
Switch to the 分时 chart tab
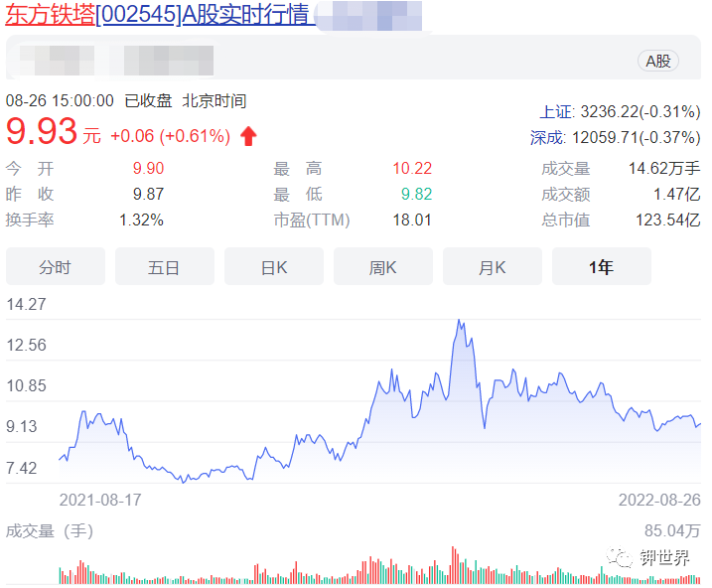click(x=56, y=266)
